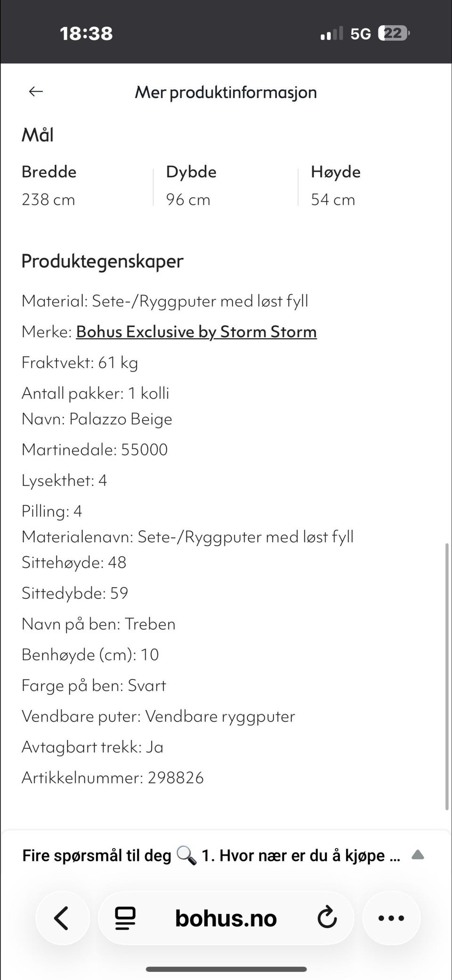Tap the Høyde 54 cm measurement
This screenshot has width=452, height=980.
pyautogui.click(x=335, y=186)
